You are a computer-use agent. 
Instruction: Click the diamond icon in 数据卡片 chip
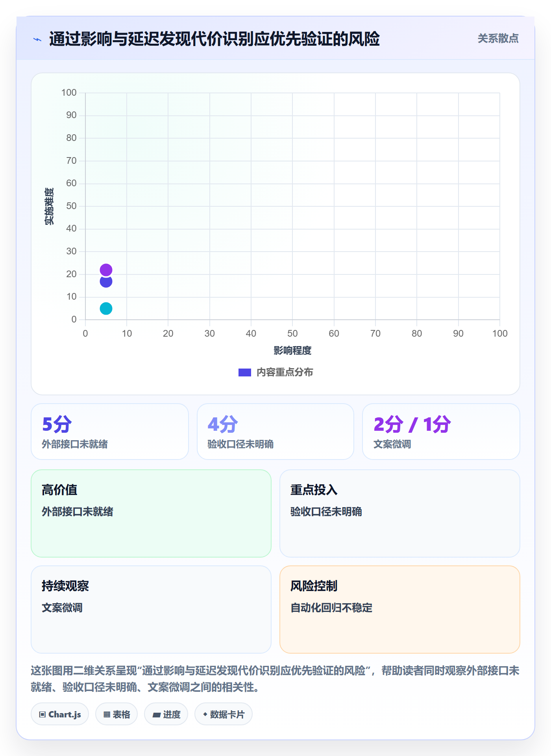click(205, 714)
